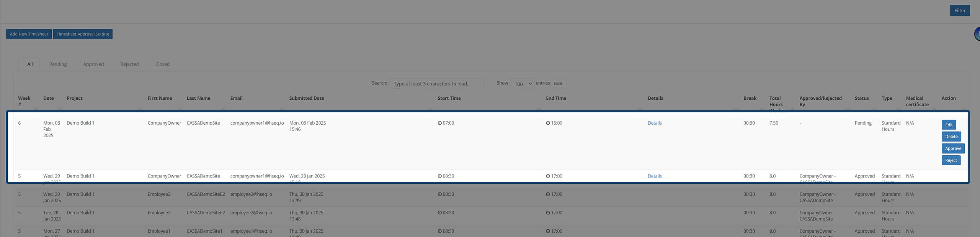Open the Show entries dropdown
Screen dimensions: 980x237
(522, 84)
